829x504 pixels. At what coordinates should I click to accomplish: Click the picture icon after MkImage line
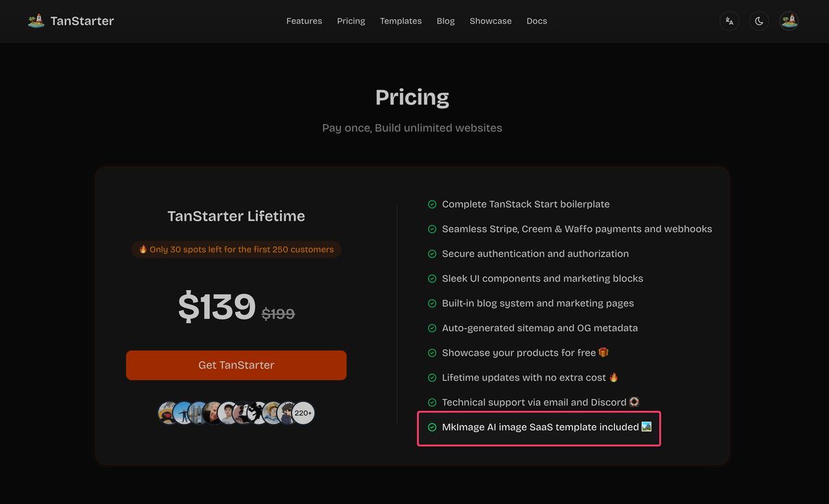click(x=647, y=427)
